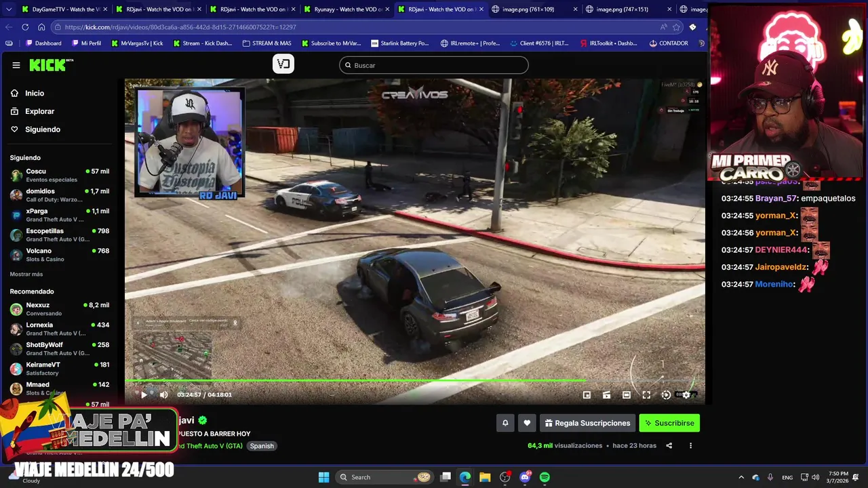Reload the page
The width and height of the screenshot is (868, 488).
pos(25,27)
